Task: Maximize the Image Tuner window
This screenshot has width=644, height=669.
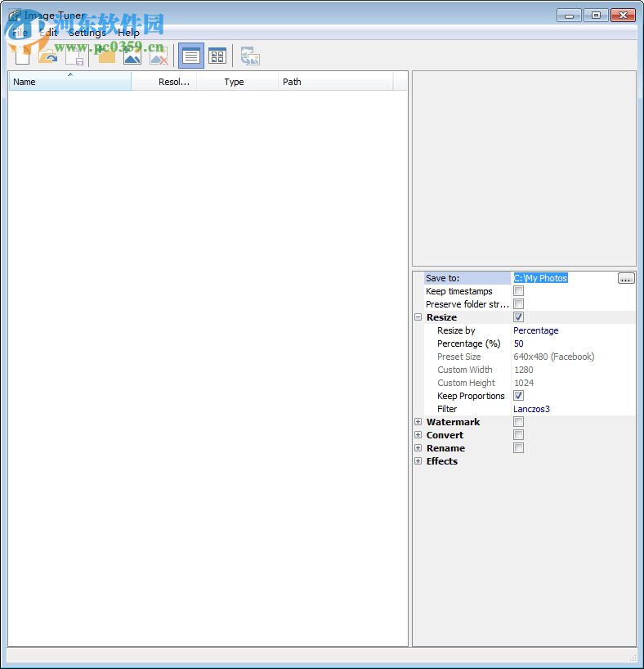Action: [x=596, y=16]
